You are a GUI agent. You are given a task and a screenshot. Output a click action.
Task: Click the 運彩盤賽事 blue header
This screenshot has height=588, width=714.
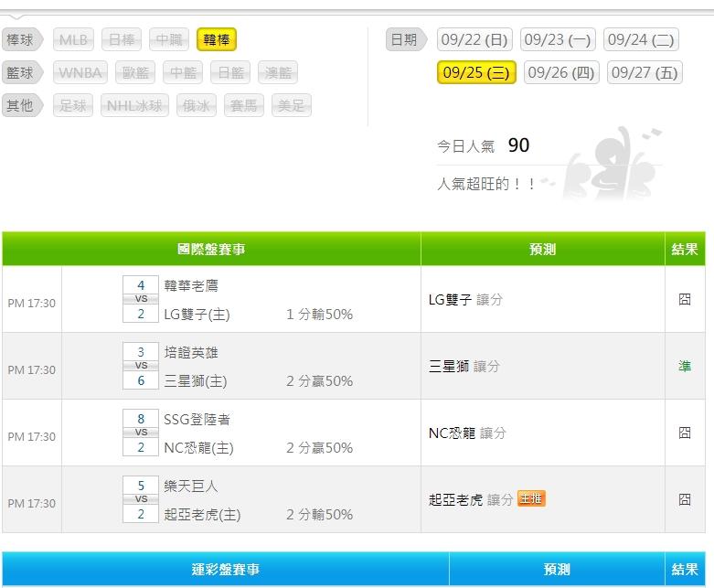point(226,569)
